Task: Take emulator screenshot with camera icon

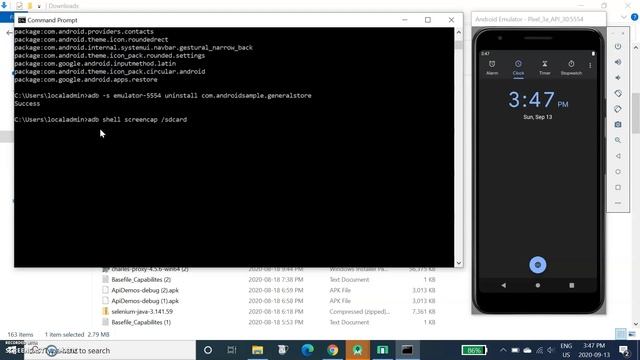Action: pos(618,124)
